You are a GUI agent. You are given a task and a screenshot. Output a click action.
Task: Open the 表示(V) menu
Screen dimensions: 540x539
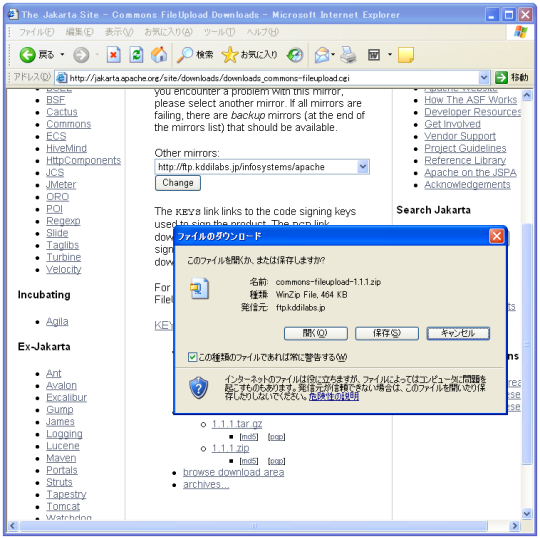[119, 32]
